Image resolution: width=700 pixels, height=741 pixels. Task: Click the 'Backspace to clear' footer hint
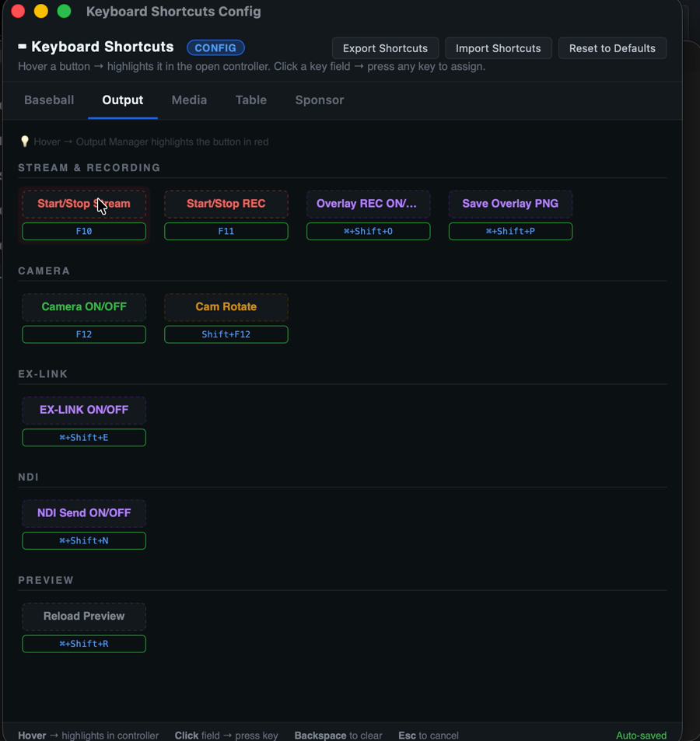pos(338,736)
